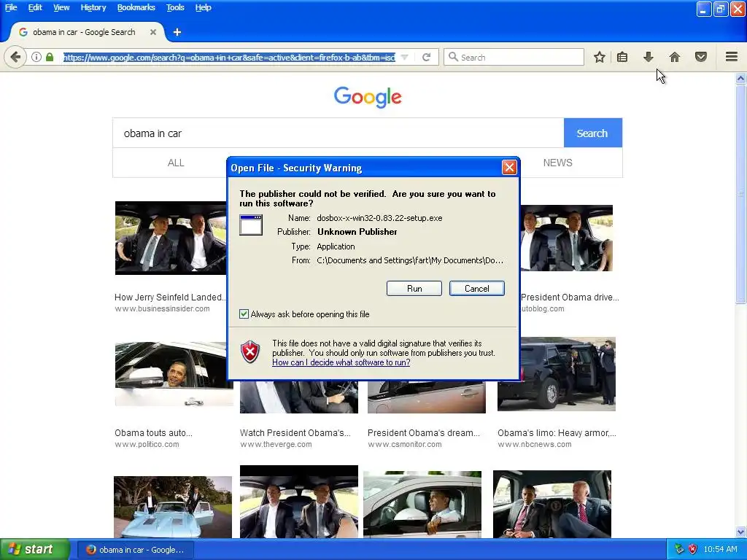Save to Pocket using the pocket icon

[701, 57]
